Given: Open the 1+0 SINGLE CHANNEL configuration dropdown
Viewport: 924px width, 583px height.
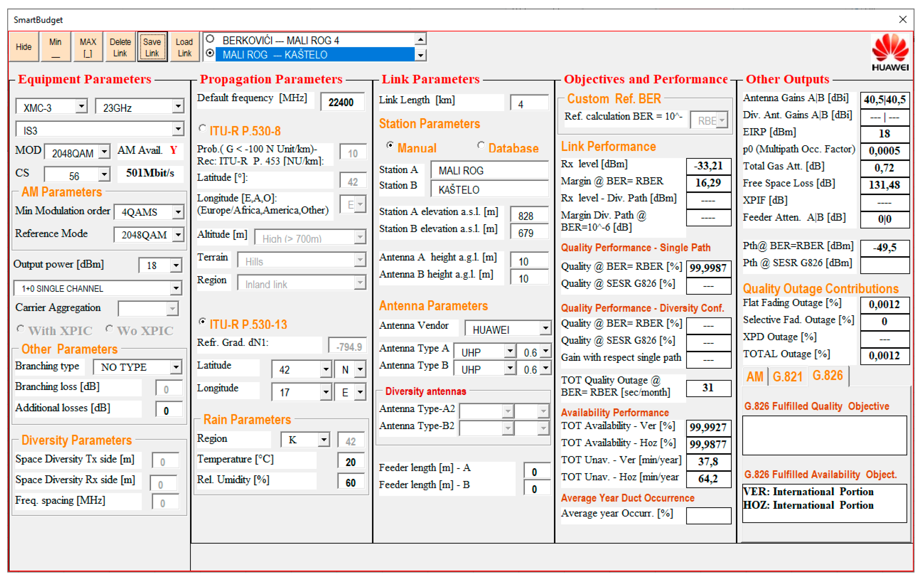Looking at the screenshot, I should coord(176,288).
